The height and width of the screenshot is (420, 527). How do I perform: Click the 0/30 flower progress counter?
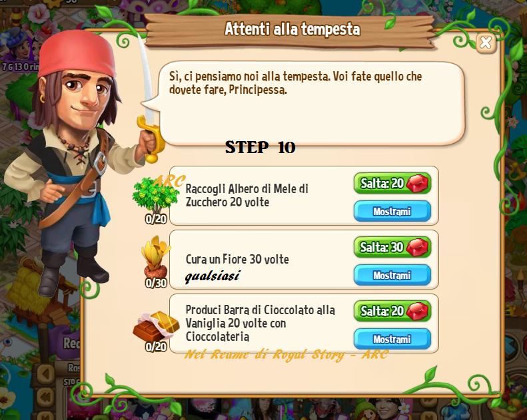pyautogui.click(x=156, y=283)
